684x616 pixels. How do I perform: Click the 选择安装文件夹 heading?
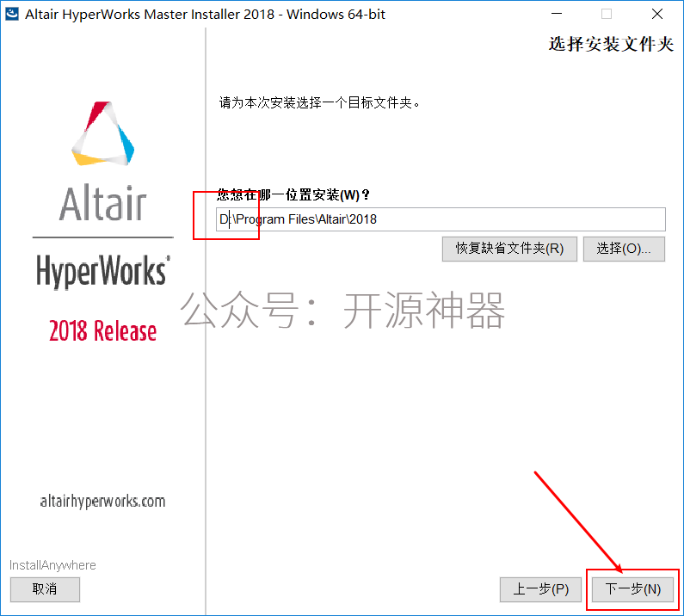click(611, 44)
